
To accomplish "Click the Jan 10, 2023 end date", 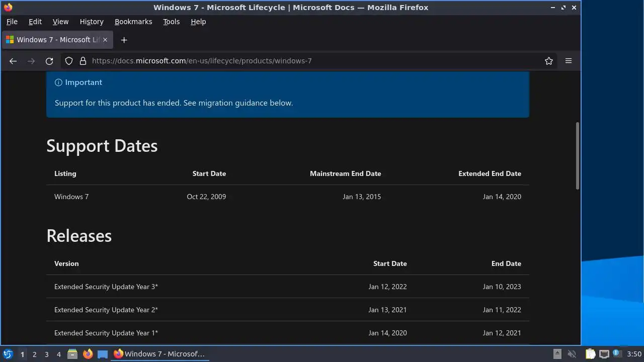I will pyautogui.click(x=502, y=287).
